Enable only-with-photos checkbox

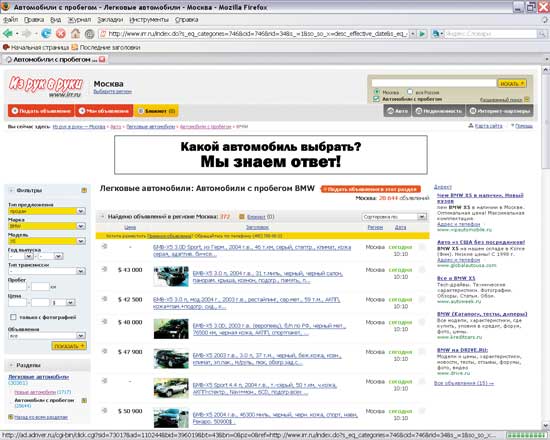(13, 317)
